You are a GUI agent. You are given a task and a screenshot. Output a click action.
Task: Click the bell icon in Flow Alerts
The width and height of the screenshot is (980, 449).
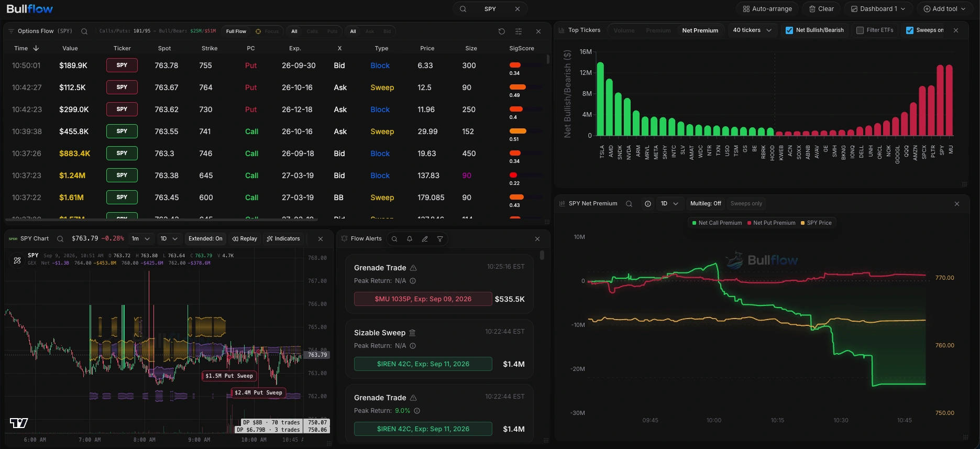410,239
